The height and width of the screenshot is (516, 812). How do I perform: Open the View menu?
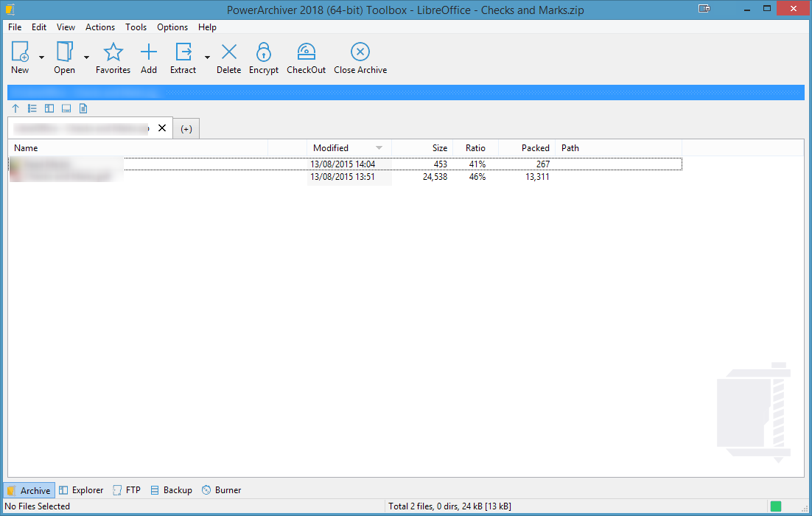[66, 27]
